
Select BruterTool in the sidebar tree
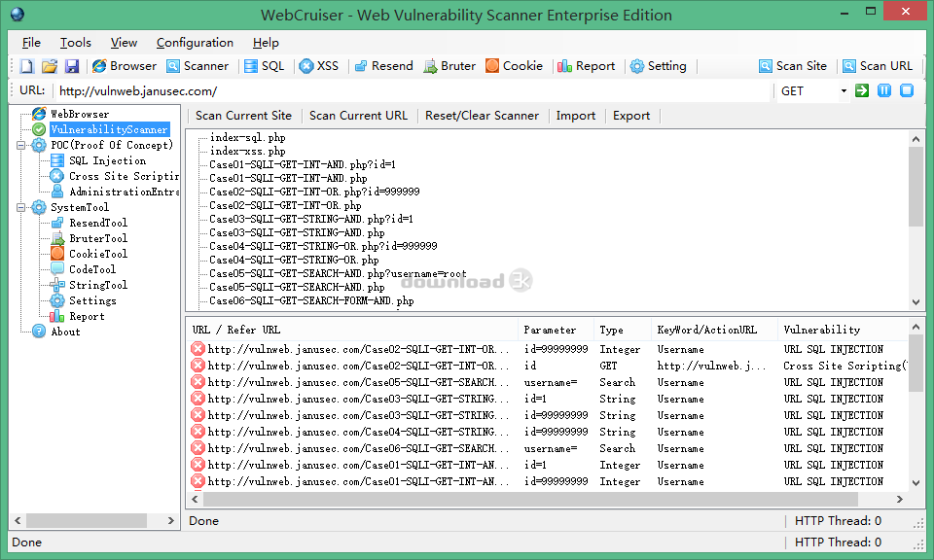point(98,238)
